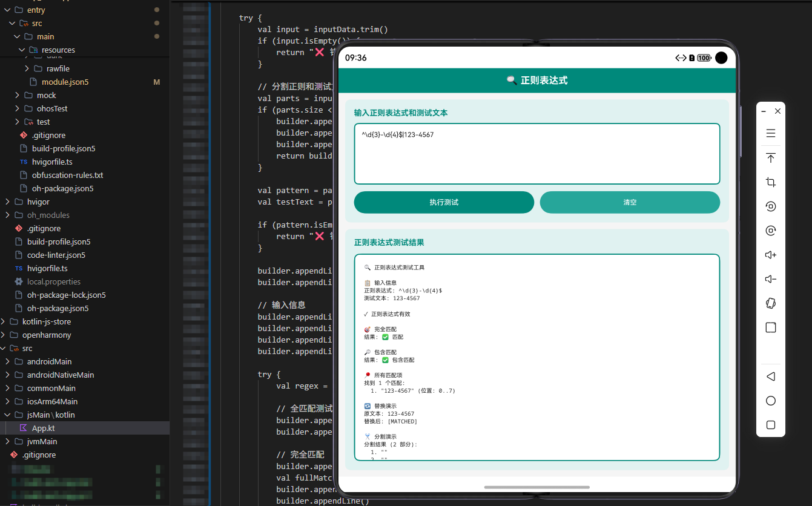The image size is (812, 506).
Task: Collapse the jsMain\kotlin folder
Action: [7, 415]
